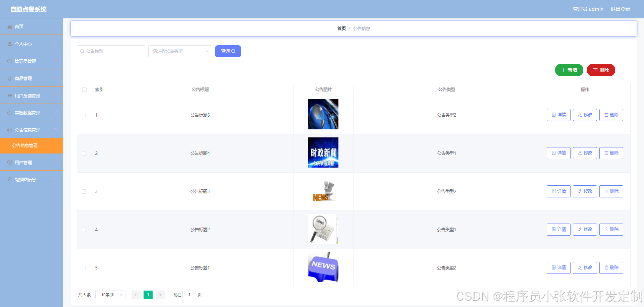
Task: Select the 个人中心 user icon
Action: click(9, 44)
